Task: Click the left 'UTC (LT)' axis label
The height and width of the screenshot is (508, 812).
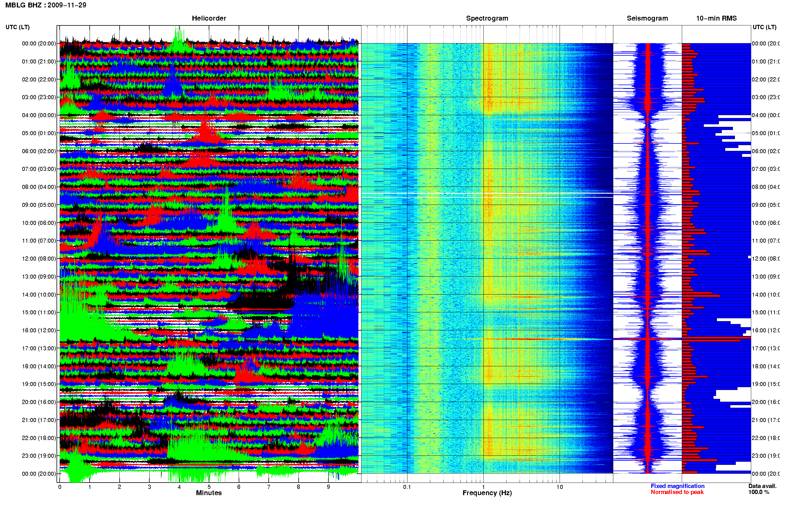Action: click(x=17, y=27)
